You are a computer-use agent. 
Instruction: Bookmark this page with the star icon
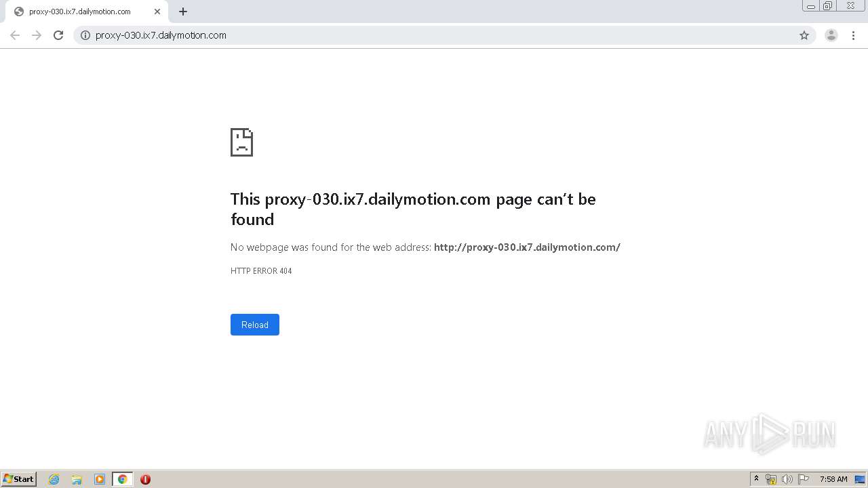804,35
